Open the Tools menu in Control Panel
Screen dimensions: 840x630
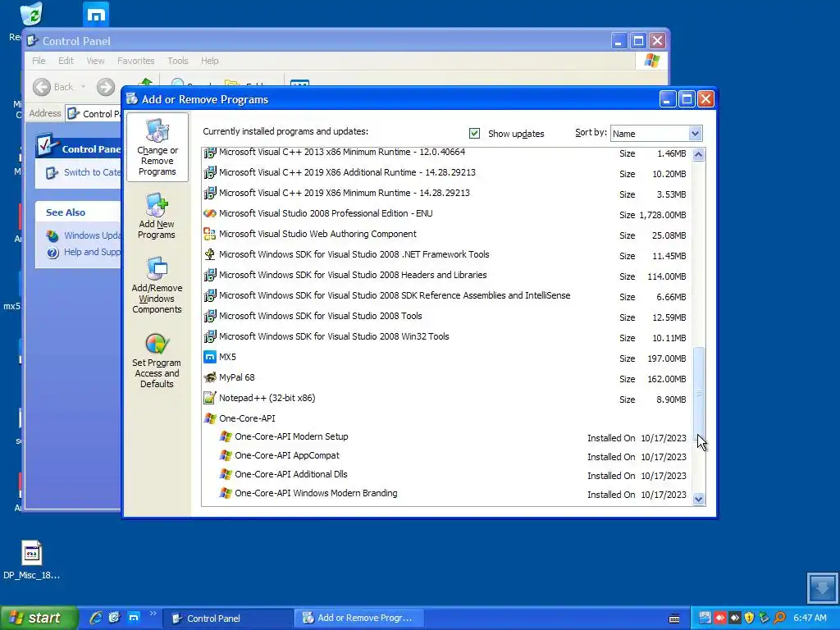[x=177, y=61]
